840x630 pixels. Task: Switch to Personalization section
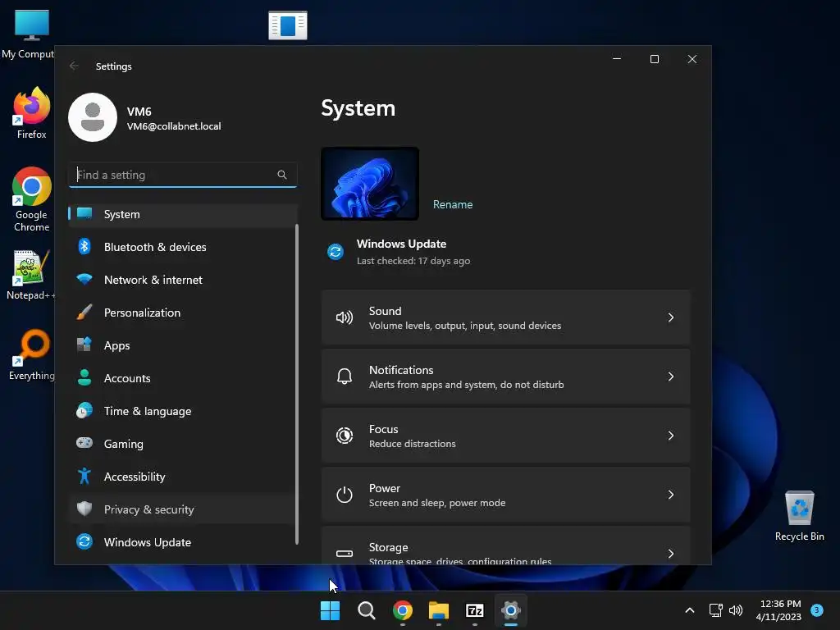183,313
